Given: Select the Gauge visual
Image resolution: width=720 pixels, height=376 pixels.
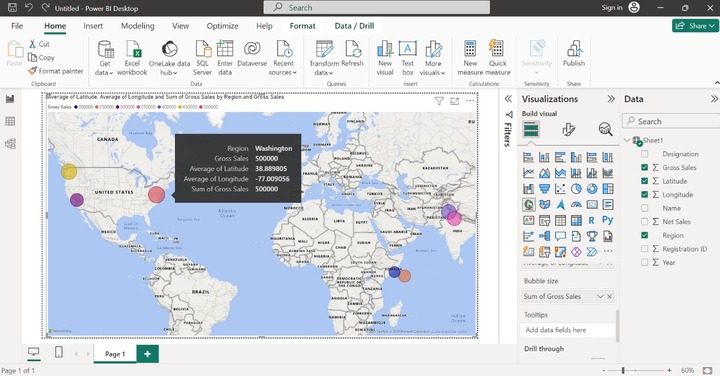Looking at the screenshot, I should pyautogui.click(x=576, y=204).
